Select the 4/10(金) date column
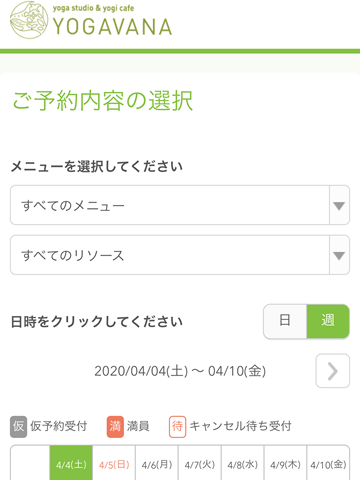 point(328,463)
